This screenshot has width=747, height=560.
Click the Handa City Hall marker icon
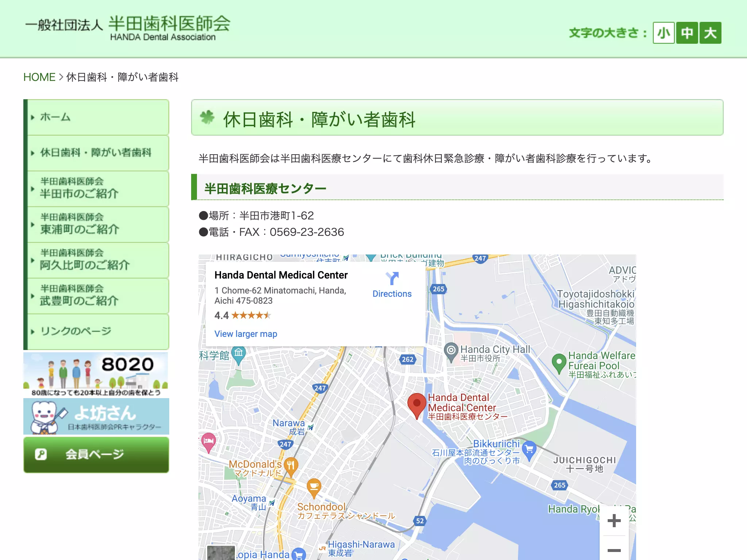[x=451, y=352]
